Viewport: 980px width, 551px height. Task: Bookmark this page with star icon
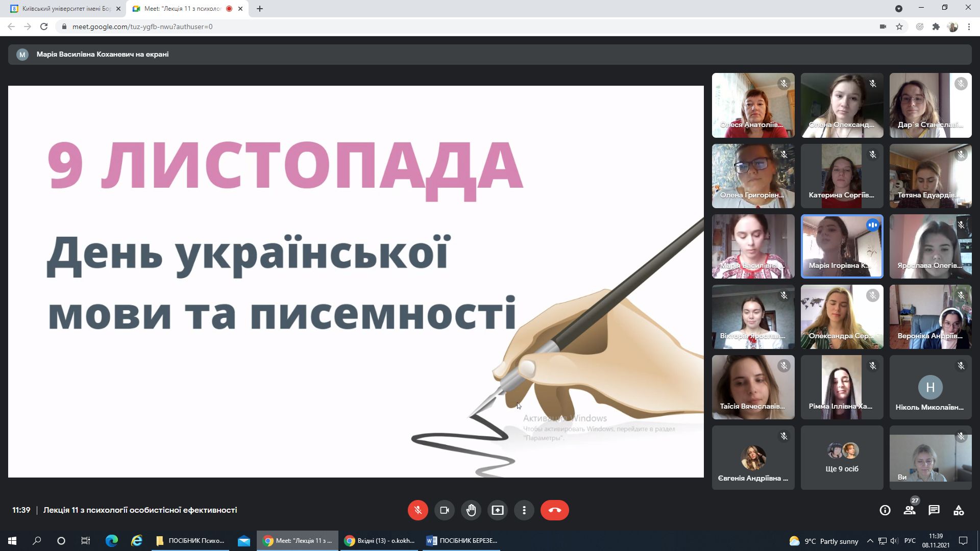tap(899, 27)
